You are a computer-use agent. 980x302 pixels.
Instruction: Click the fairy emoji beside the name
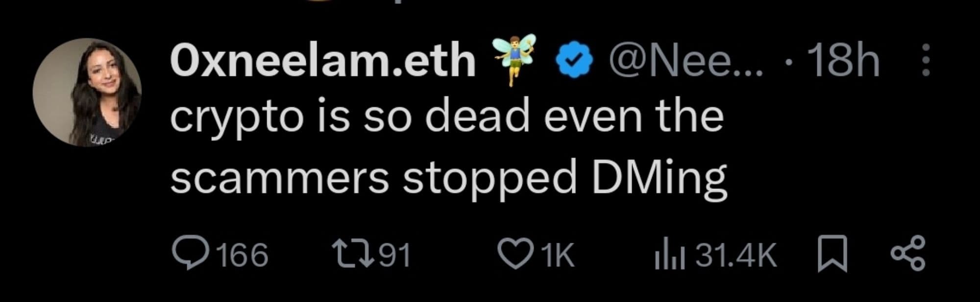(515, 60)
